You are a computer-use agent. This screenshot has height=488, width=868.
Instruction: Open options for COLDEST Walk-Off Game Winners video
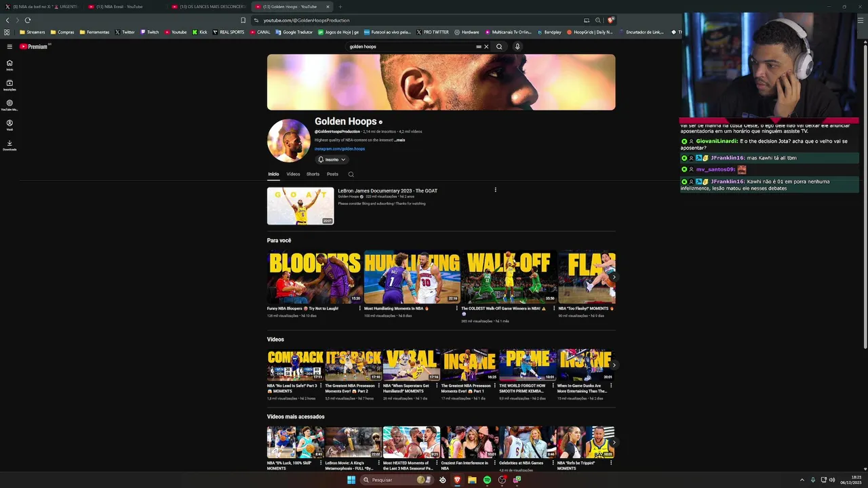[554, 308]
